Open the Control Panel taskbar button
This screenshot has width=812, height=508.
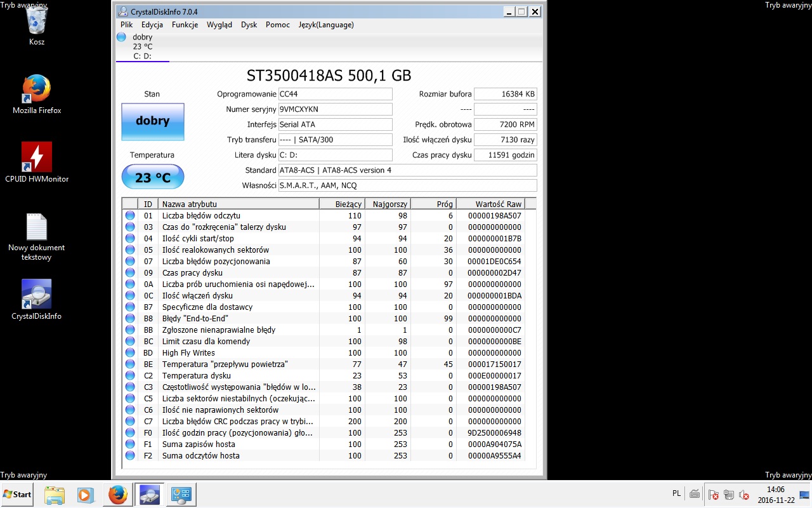[x=181, y=494]
